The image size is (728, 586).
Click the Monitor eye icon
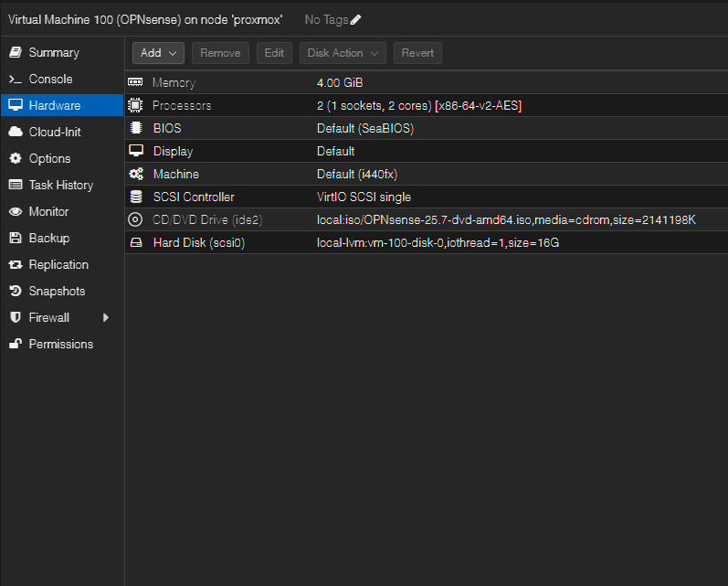(16, 211)
